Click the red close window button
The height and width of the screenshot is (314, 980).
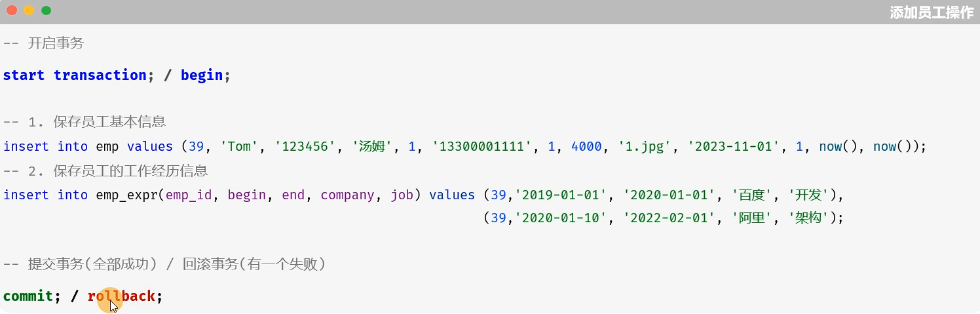click(11, 10)
